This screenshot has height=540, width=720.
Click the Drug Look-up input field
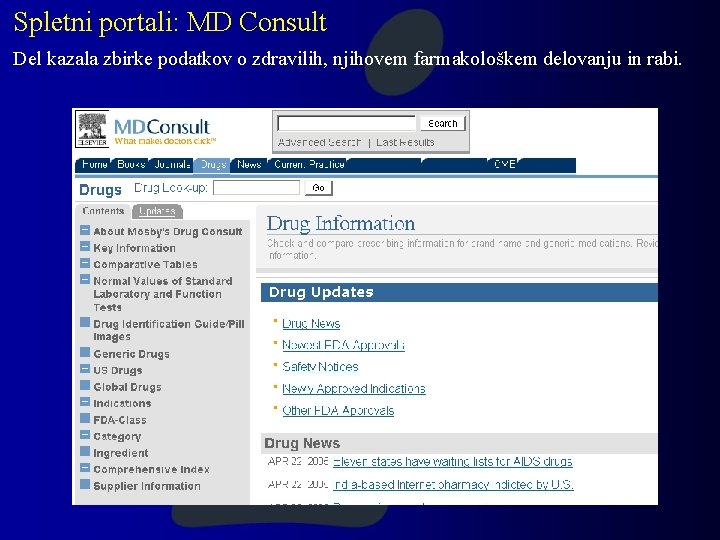coord(256,188)
